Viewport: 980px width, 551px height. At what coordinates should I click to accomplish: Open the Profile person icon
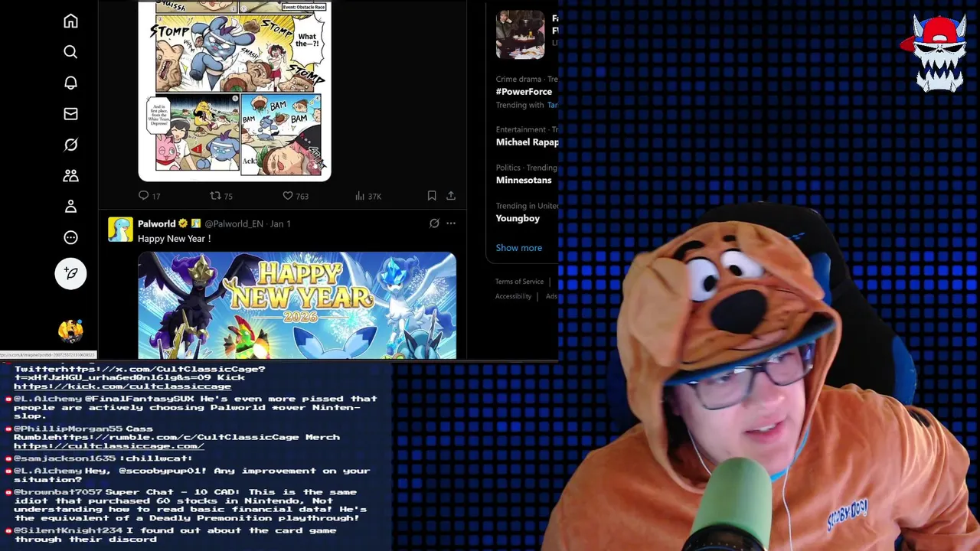[x=70, y=207]
